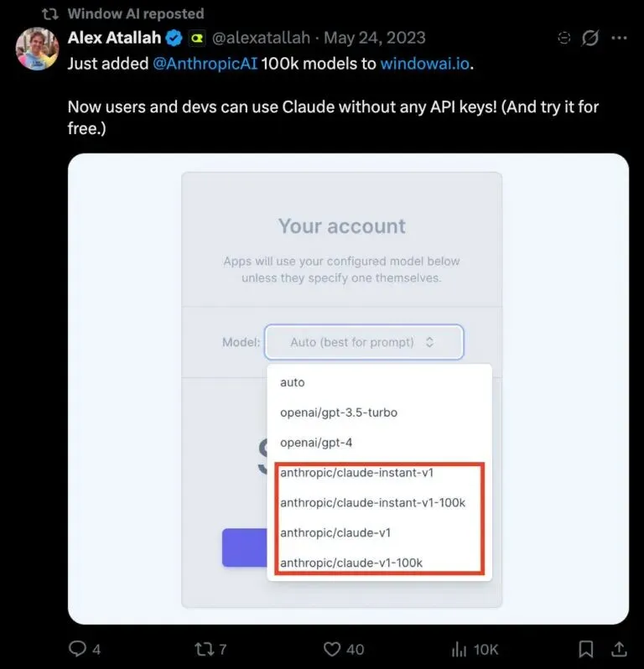
Task: Select anthropic/claude-v1-100k option
Action: point(351,563)
